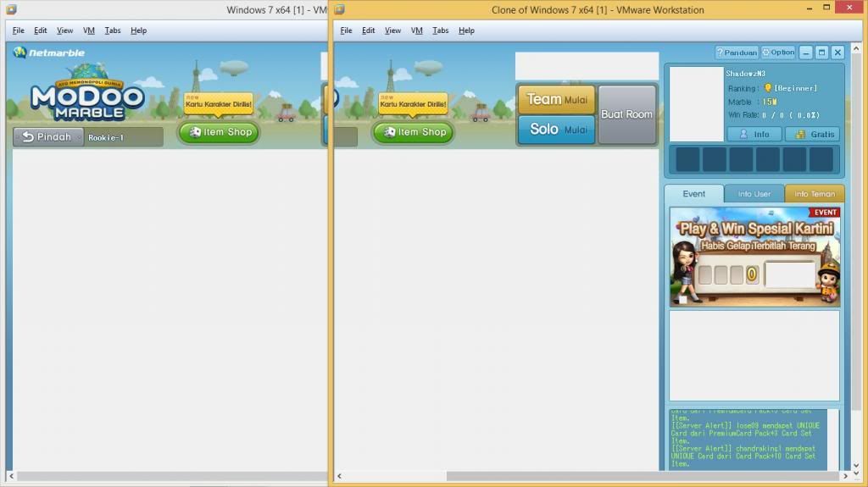868x487 pixels.
Task: Open Item Shop in Clone window
Action: [x=414, y=132]
